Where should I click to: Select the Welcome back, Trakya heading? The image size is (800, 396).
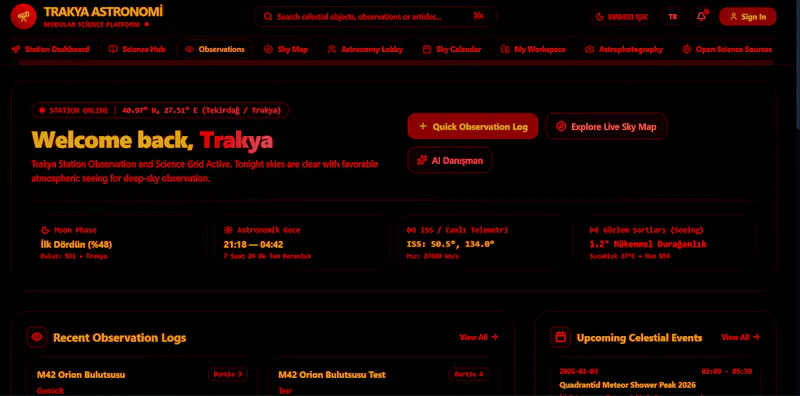point(152,140)
